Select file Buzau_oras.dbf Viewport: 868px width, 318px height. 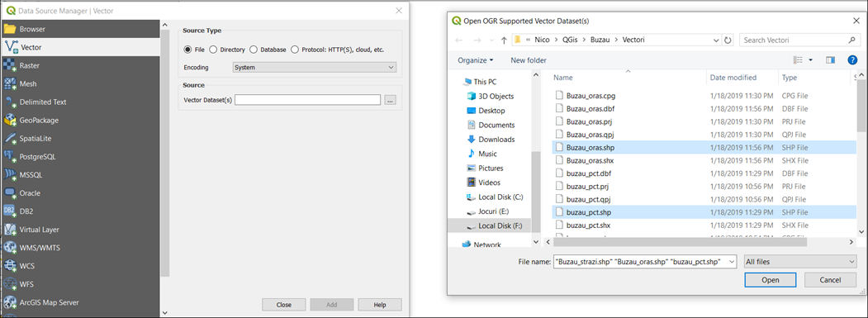point(591,108)
